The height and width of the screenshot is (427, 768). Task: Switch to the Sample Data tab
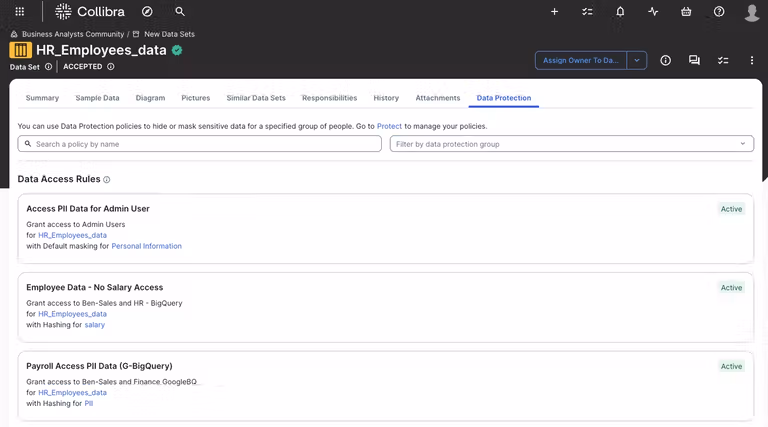[97, 98]
